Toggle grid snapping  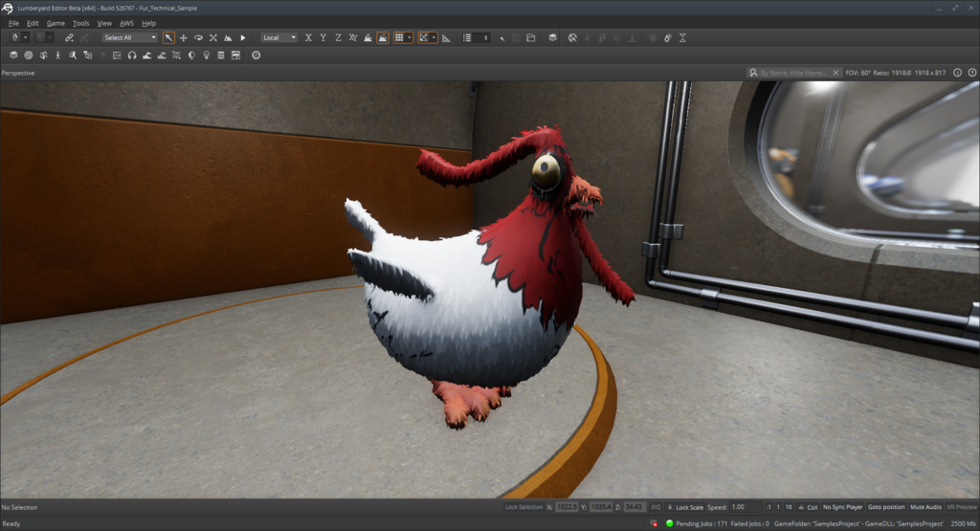tap(399, 37)
